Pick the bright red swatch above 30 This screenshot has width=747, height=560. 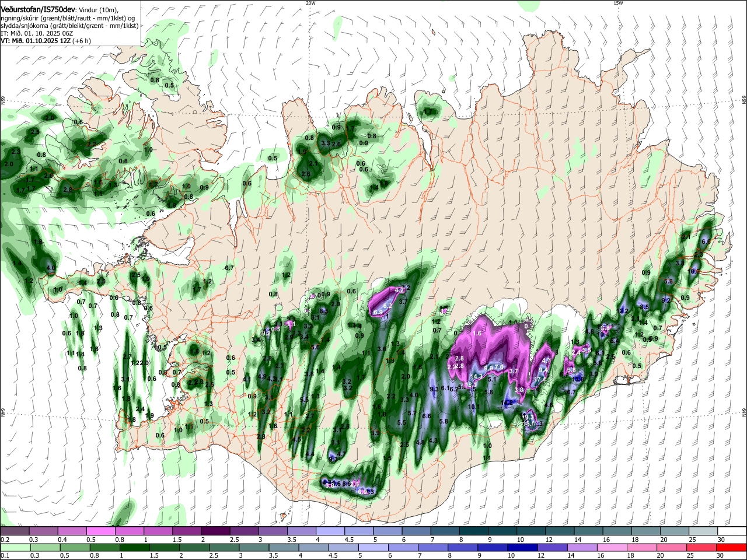click(732, 547)
